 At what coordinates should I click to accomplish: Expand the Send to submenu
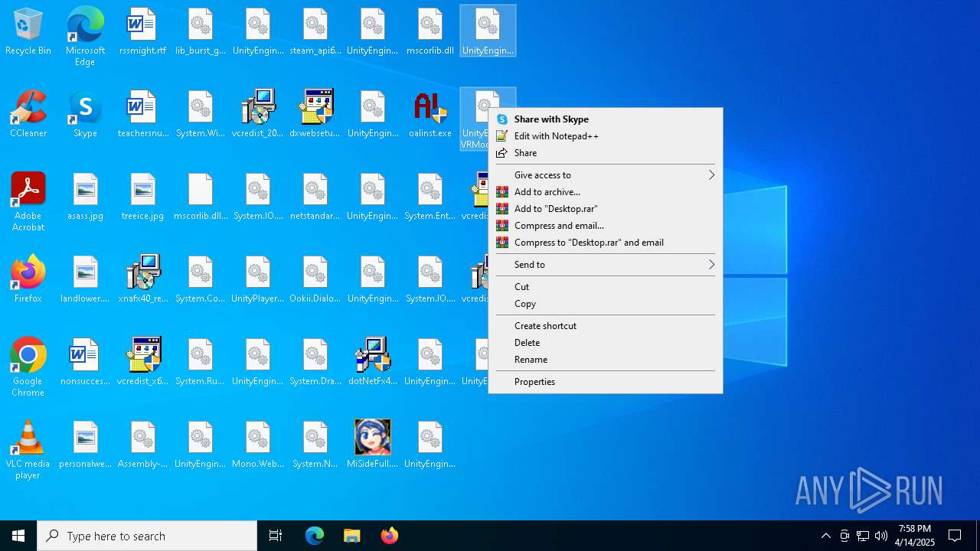(x=605, y=265)
